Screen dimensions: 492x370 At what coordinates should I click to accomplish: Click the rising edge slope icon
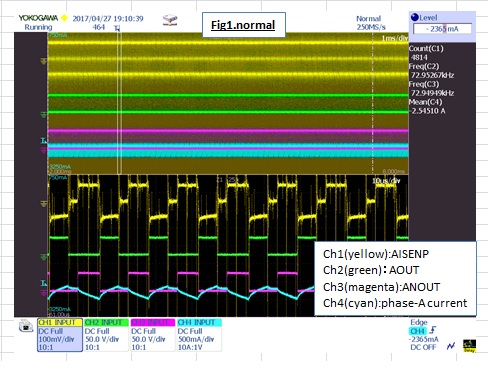pyautogui.click(x=432, y=330)
